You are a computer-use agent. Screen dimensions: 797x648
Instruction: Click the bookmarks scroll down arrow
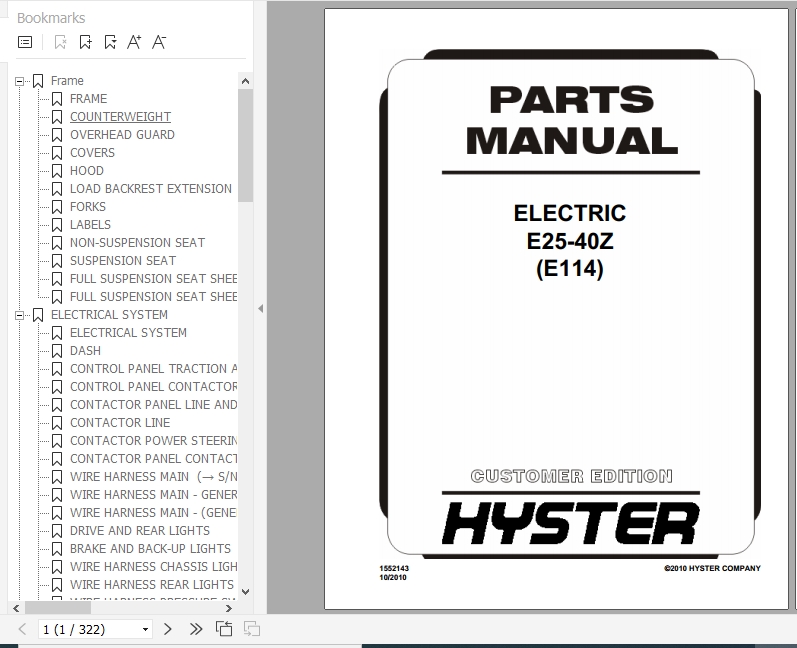(x=246, y=592)
